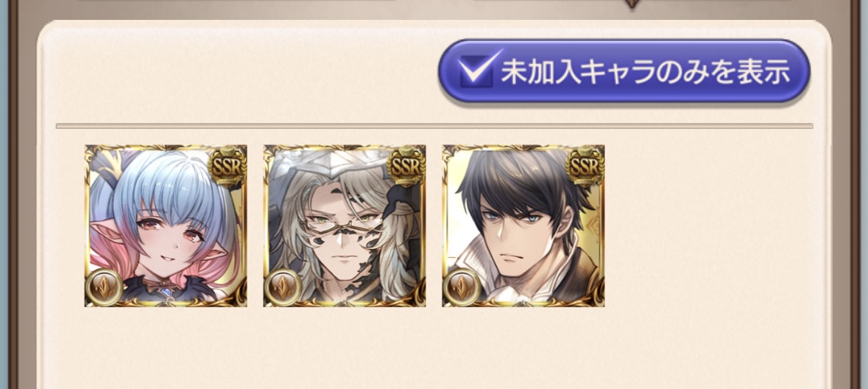Screen dimensions: 868x389
Task: Click the glasses on the gray-haired character
Action: click(x=342, y=225)
